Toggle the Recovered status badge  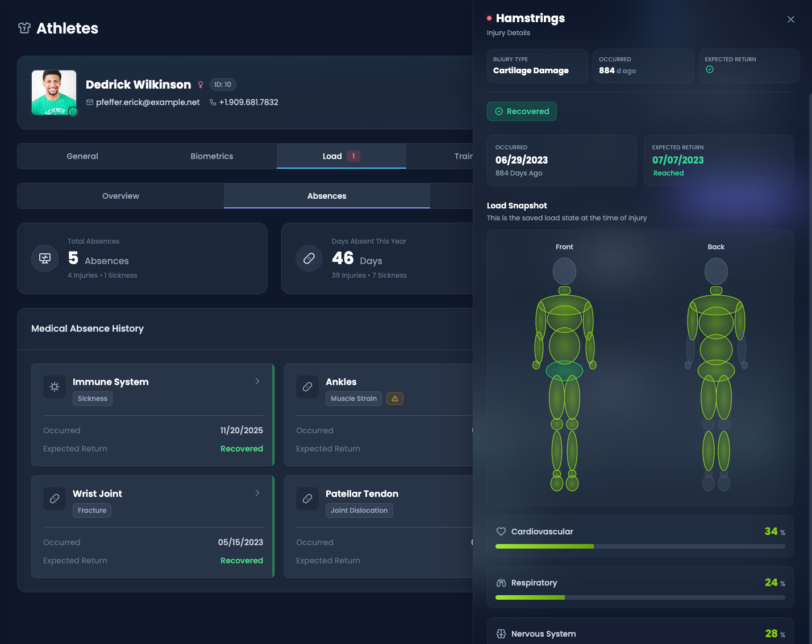coord(522,111)
